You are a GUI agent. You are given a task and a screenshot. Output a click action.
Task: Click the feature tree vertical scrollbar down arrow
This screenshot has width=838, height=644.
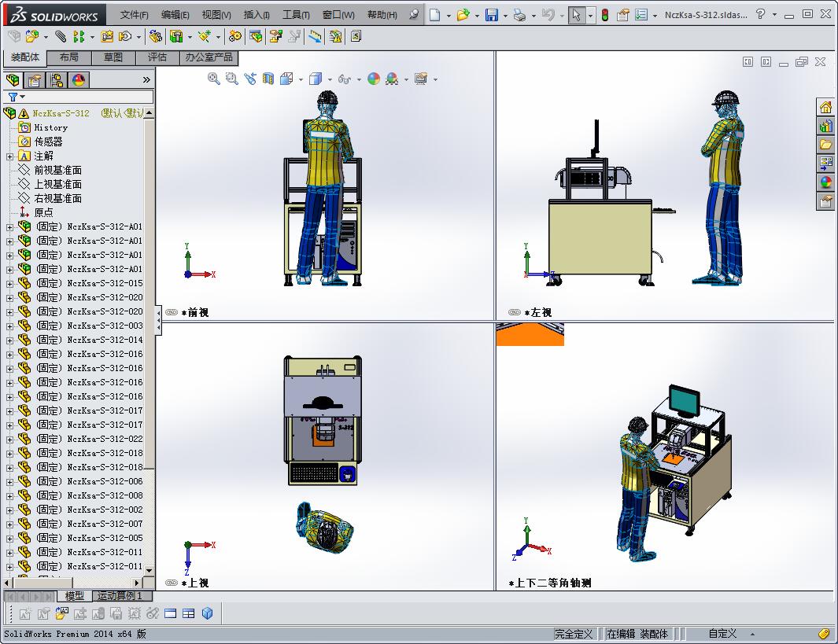point(149,570)
